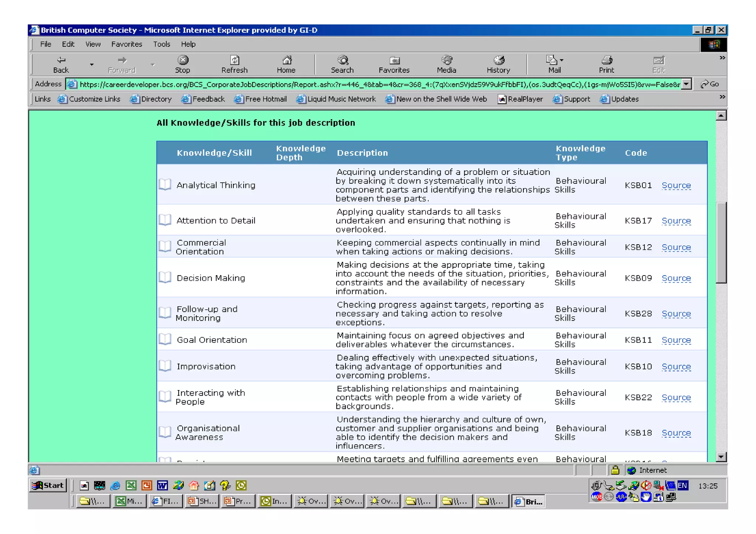The width and height of the screenshot is (756, 534).
Task: Open Source link for KSB01
Action: click(x=676, y=185)
